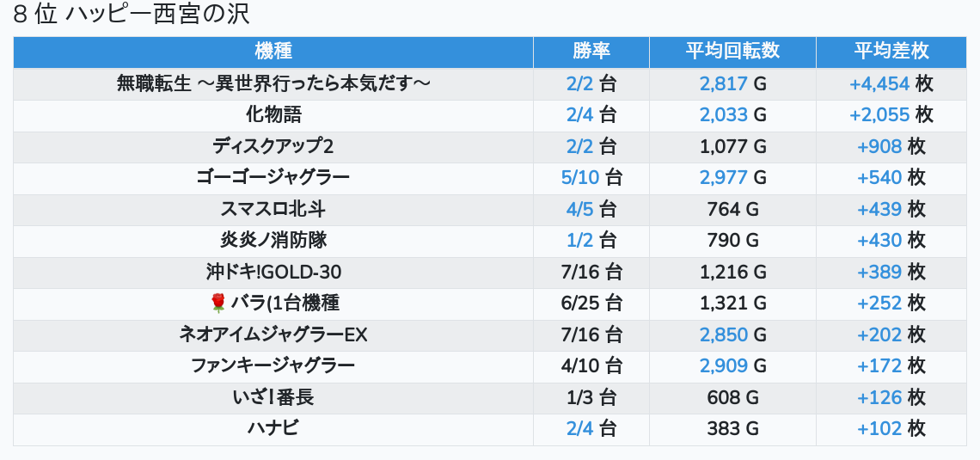Select ファンキージャグラー machine row
980x460 pixels.
[x=273, y=365]
